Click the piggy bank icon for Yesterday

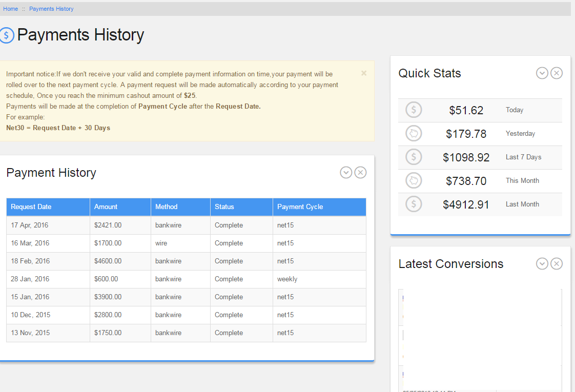tap(414, 134)
